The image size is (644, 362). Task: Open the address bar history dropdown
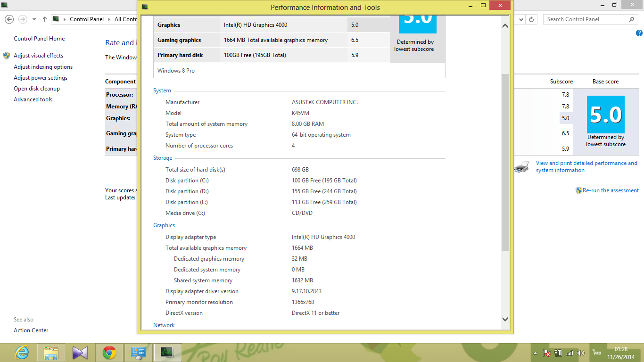click(521, 19)
